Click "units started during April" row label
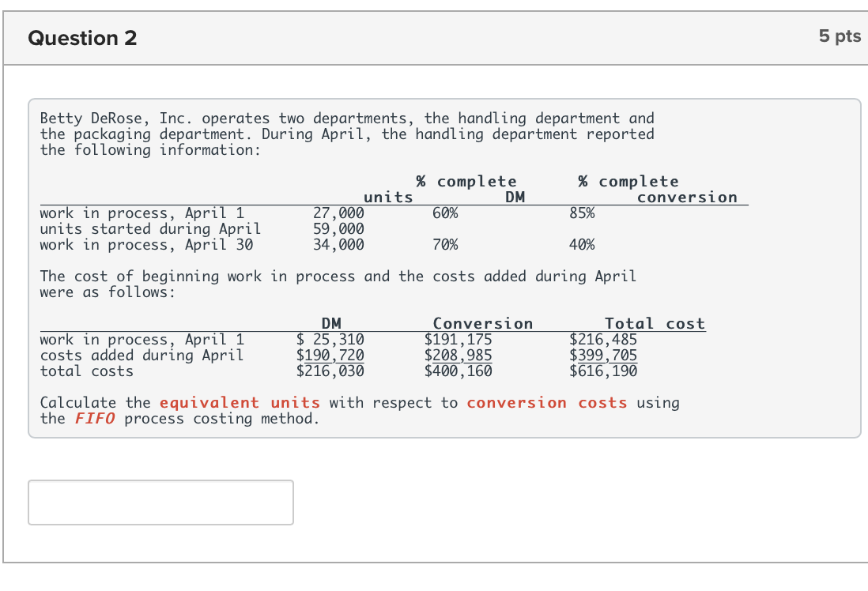Viewport: 868px width, 591px height. tap(150, 228)
